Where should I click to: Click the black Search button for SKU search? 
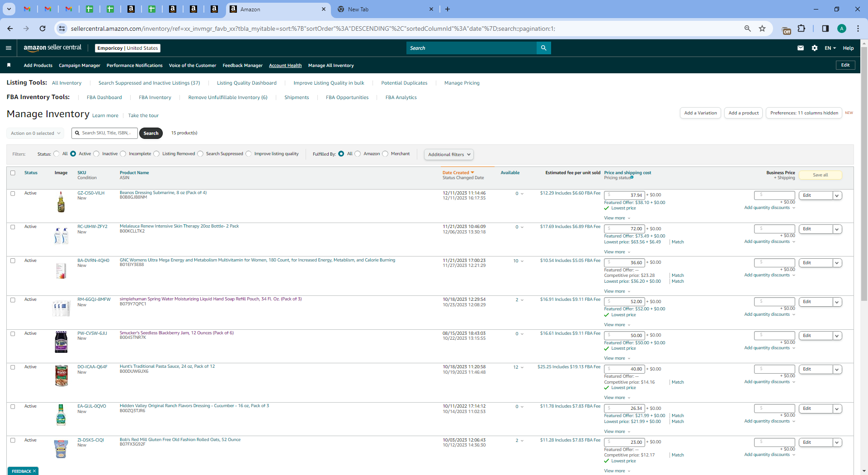[x=151, y=133]
